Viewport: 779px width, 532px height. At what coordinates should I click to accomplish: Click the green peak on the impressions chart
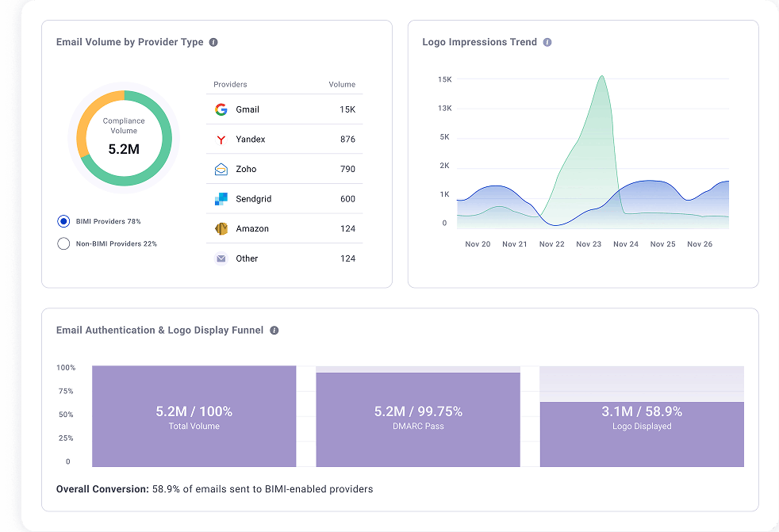[x=601, y=77]
